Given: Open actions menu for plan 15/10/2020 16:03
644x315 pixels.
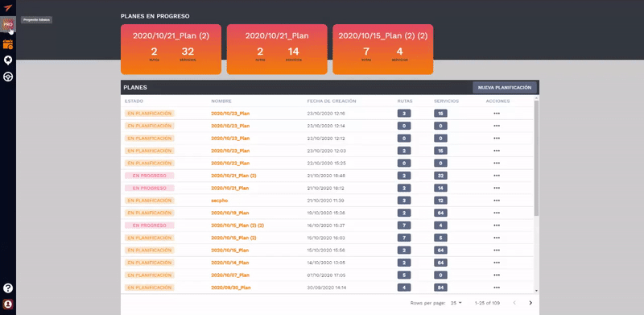Looking at the screenshot, I should click(x=497, y=238).
